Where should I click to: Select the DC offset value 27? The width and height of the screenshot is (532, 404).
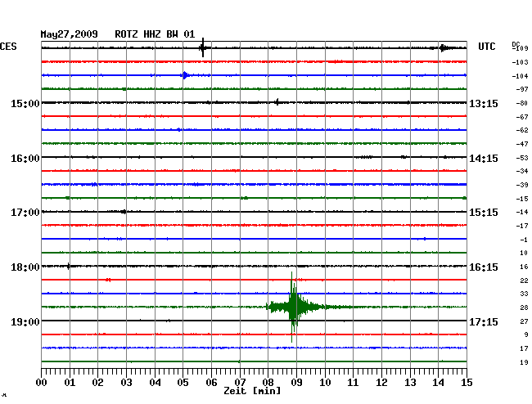pyautogui.click(x=524, y=321)
